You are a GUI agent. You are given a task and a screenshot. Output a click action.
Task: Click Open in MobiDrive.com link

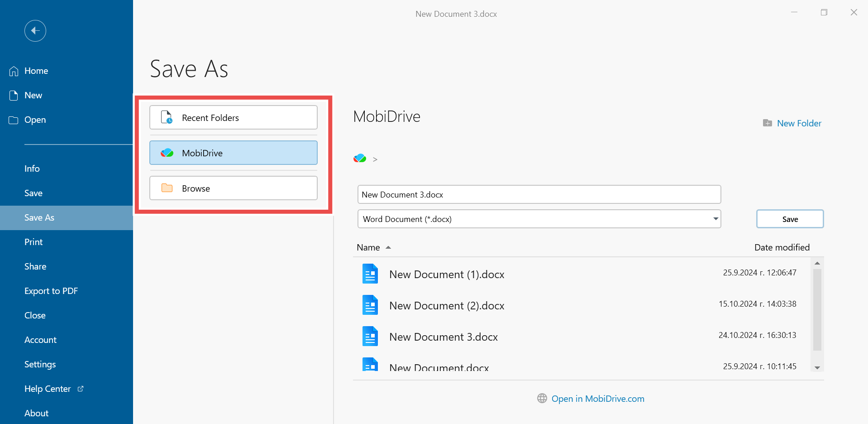(598, 399)
